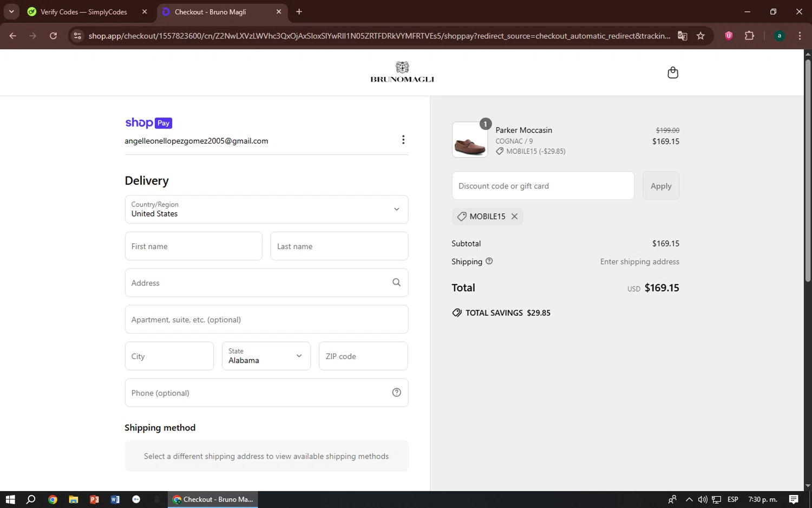Click the browser address bar URL
Screen dimensions: 812x508
(x=379, y=36)
